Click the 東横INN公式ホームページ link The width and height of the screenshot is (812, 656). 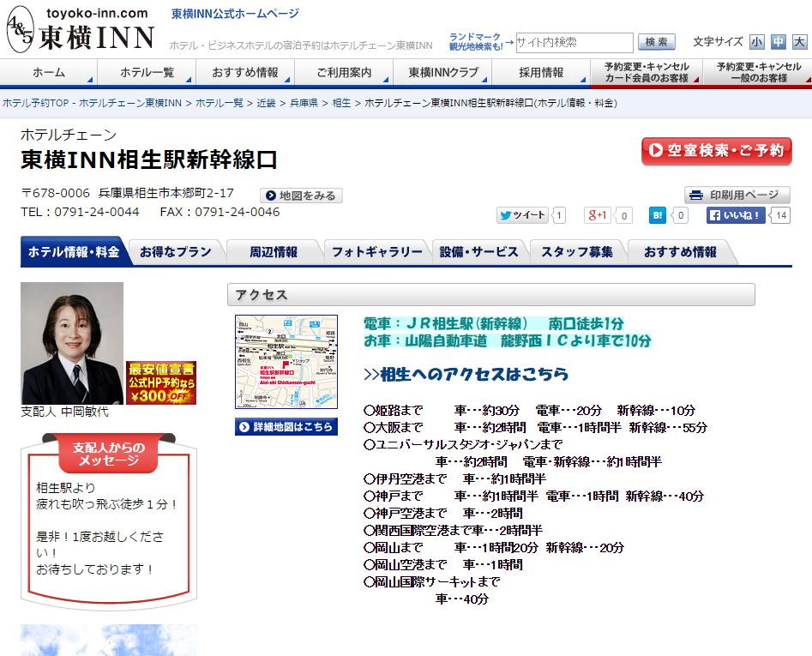pos(235,14)
